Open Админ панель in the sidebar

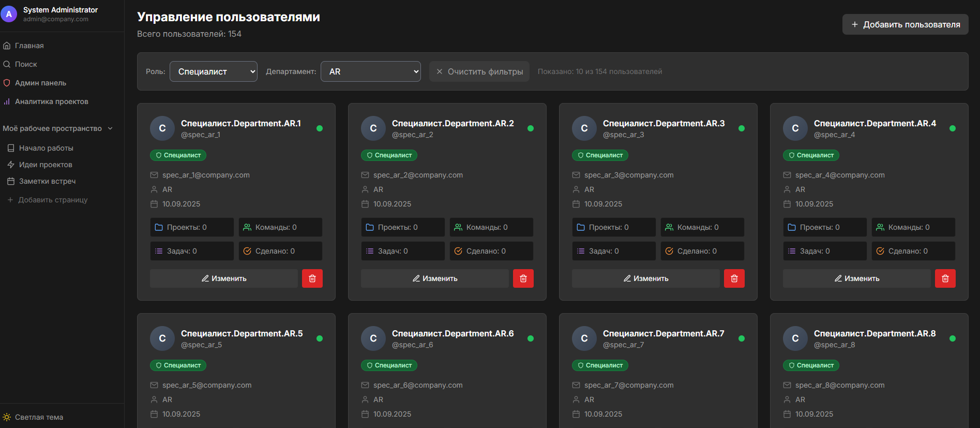(40, 83)
